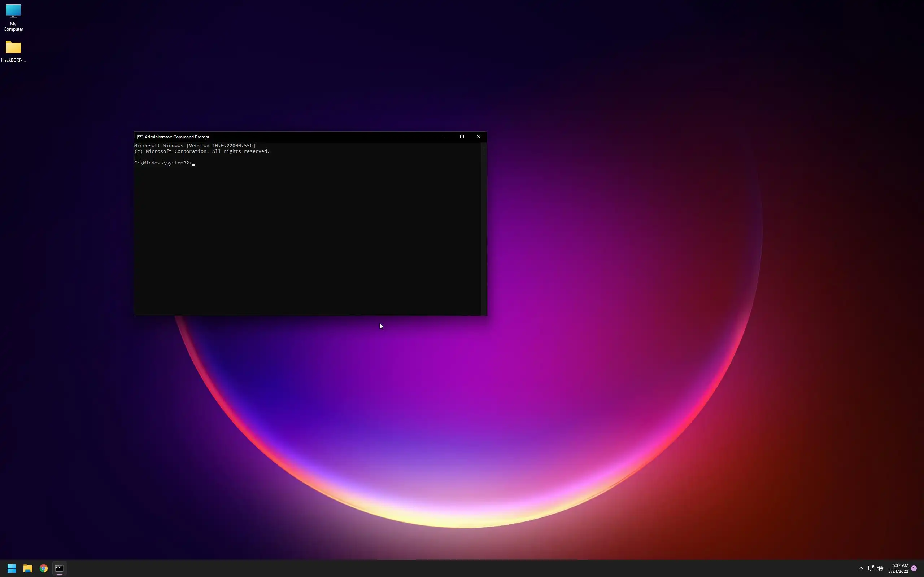Minimize the Command Prompt window
Image resolution: width=924 pixels, height=577 pixels.
coord(446,137)
